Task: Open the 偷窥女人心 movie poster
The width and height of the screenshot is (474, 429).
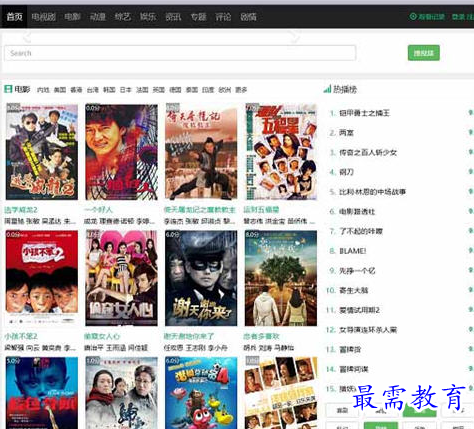Action: click(x=121, y=278)
